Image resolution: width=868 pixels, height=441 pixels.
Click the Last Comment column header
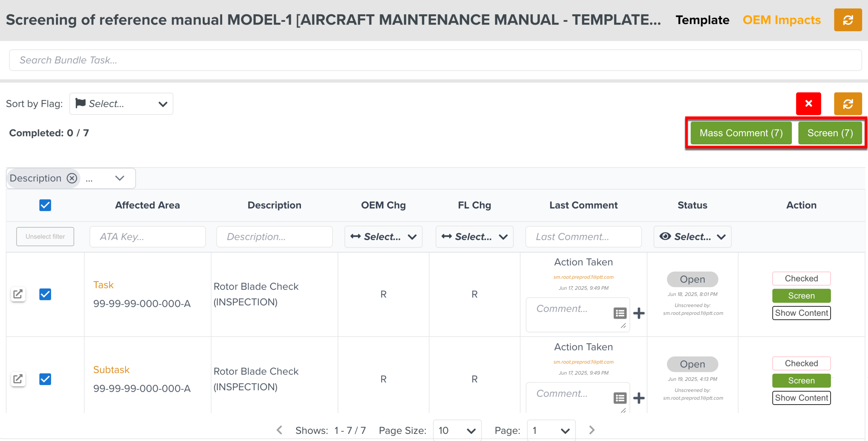[x=583, y=205]
